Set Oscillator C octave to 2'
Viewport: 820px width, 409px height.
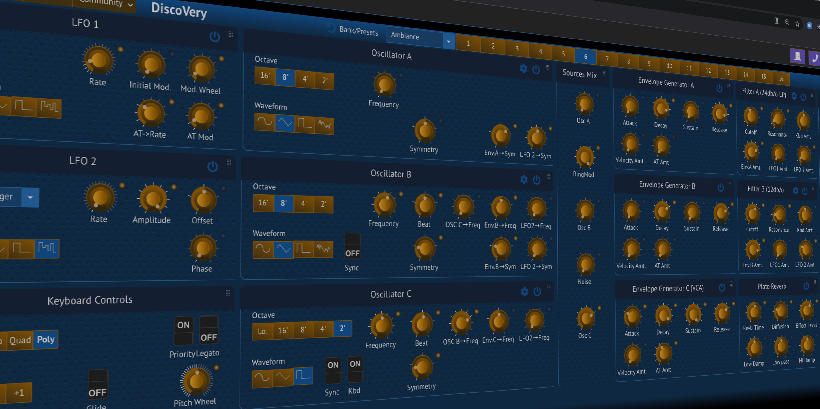pos(342,328)
